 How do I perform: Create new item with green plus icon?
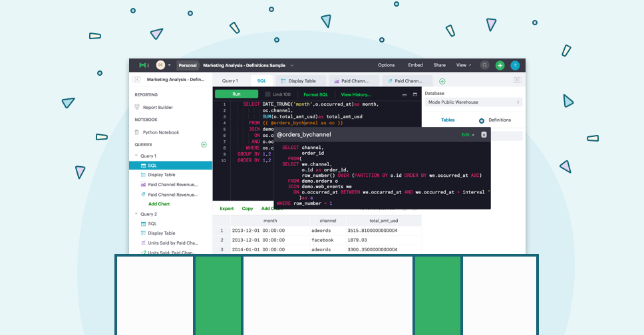[500, 65]
